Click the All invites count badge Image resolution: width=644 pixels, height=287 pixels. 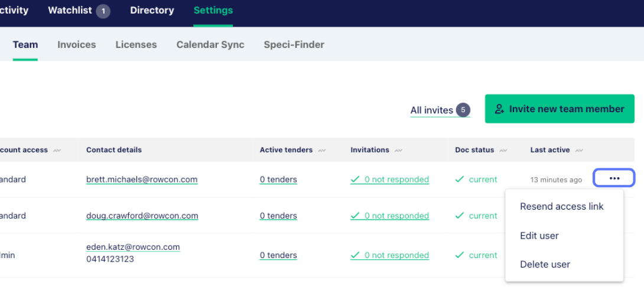(x=463, y=110)
